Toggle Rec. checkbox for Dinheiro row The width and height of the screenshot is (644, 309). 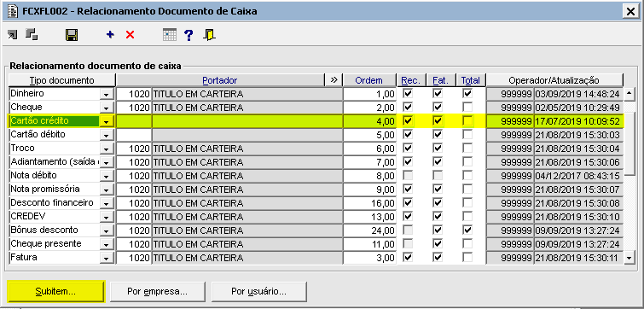coord(408,94)
